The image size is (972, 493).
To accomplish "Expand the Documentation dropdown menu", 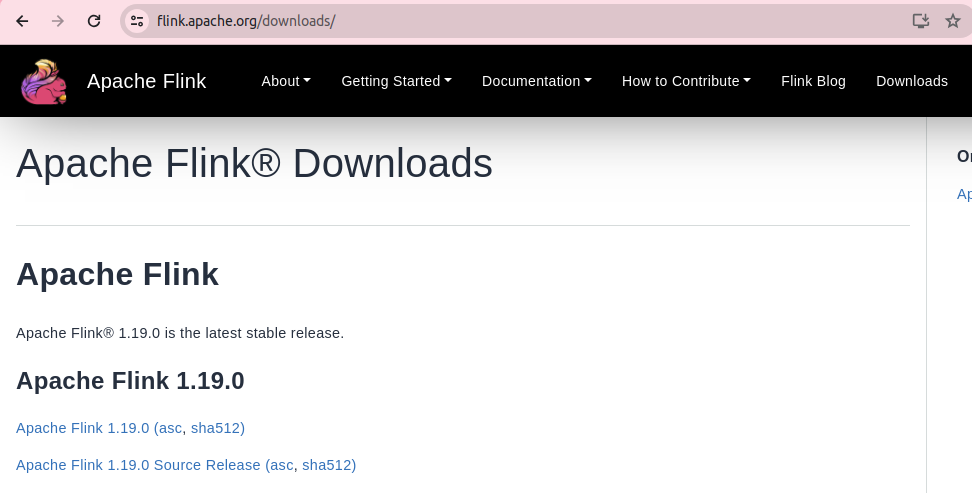I will pyautogui.click(x=537, y=81).
